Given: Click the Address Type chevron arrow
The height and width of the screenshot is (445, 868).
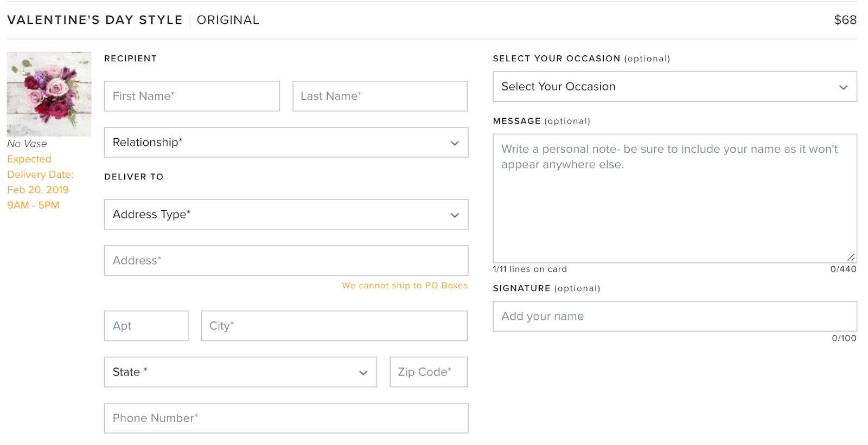Looking at the screenshot, I should coord(455,215).
